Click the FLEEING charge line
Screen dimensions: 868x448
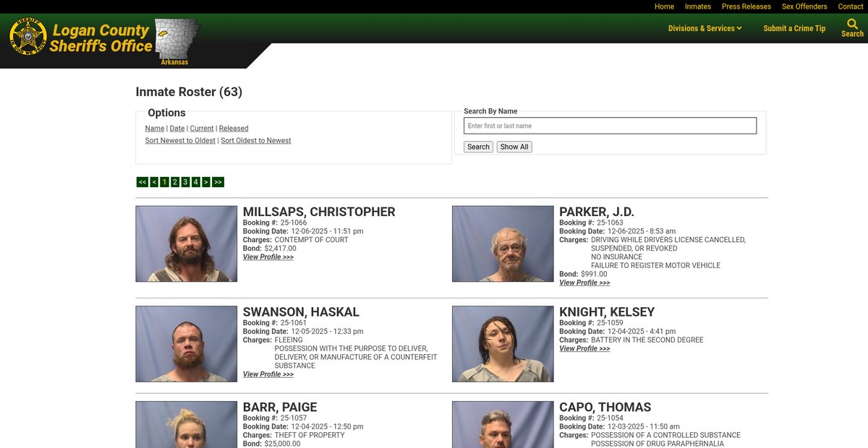289,340
